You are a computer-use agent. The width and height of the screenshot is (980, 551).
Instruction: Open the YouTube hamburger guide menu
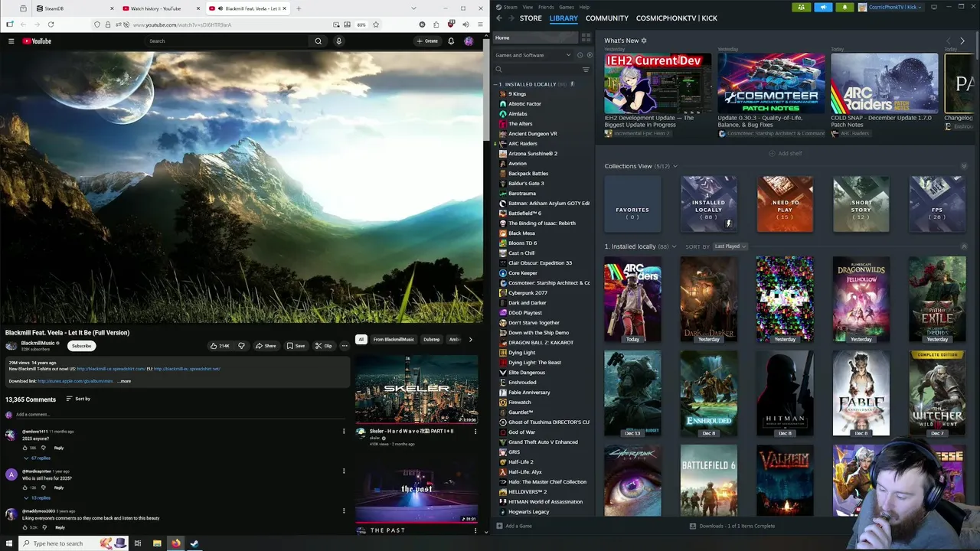click(x=11, y=41)
